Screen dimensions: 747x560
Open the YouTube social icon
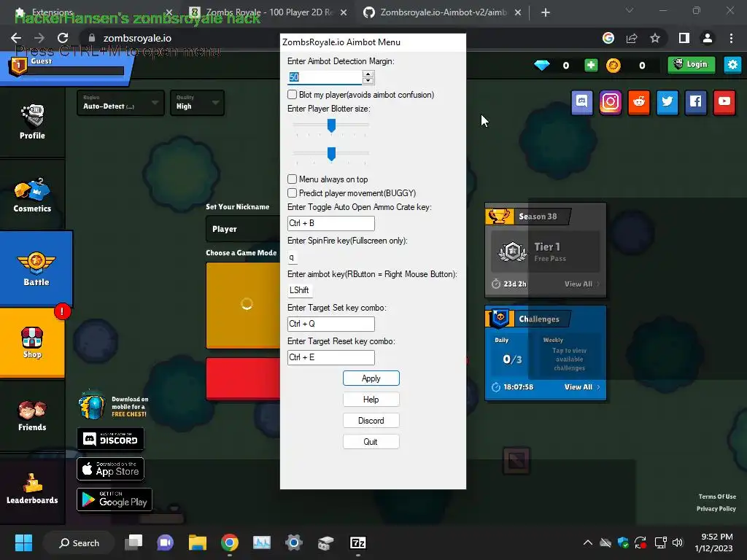(x=724, y=102)
